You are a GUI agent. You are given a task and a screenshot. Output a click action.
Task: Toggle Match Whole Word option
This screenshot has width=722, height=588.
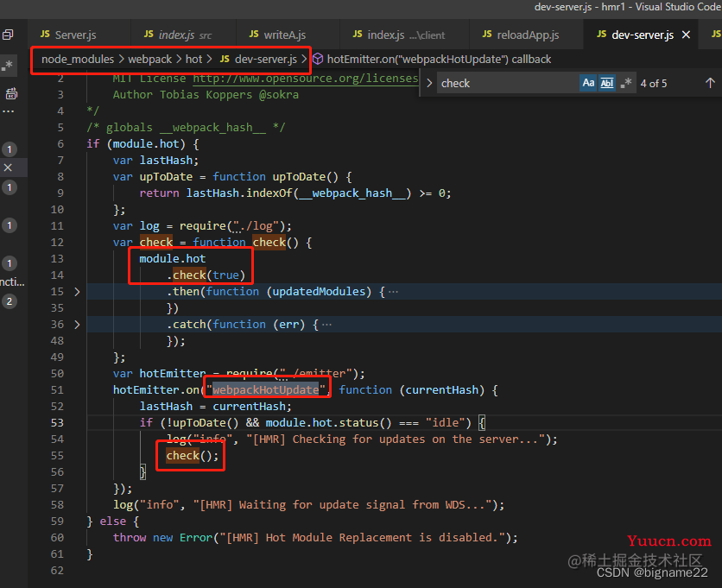point(607,84)
